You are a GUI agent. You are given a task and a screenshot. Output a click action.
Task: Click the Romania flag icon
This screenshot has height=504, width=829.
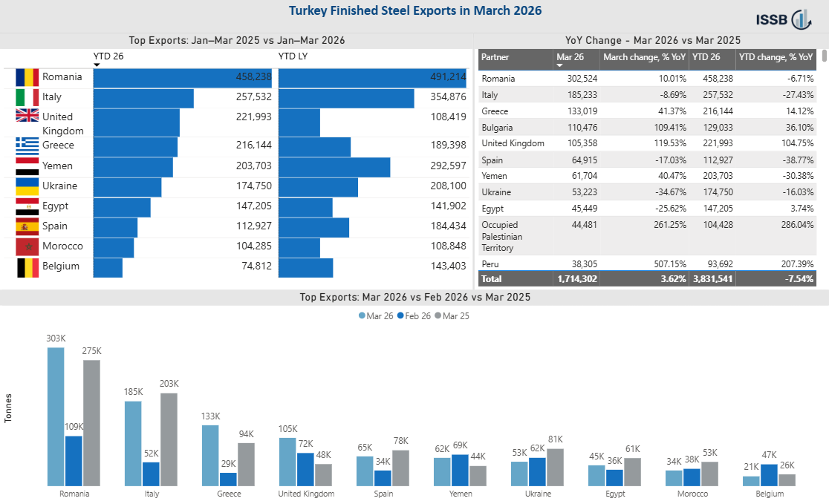click(27, 77)
